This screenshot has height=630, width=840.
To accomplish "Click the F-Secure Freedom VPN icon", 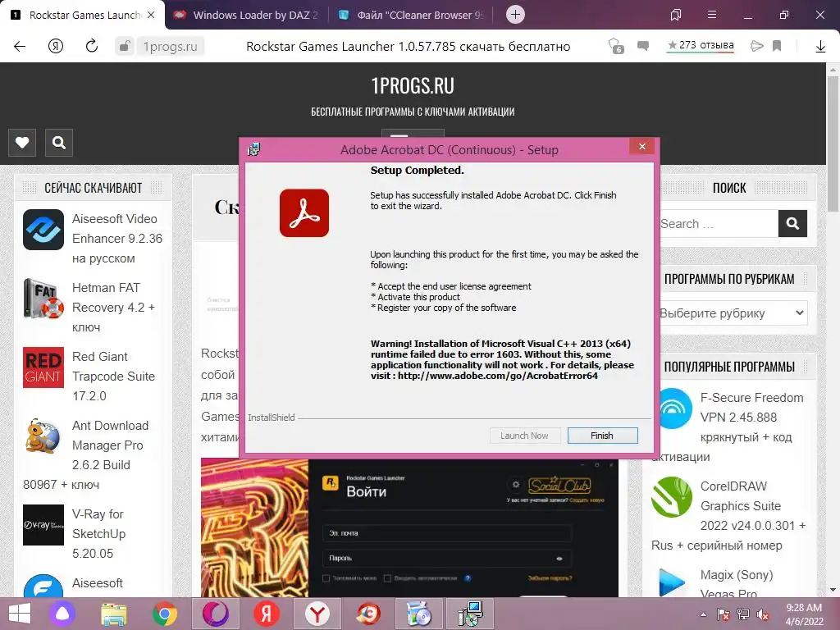I will 675,409.
